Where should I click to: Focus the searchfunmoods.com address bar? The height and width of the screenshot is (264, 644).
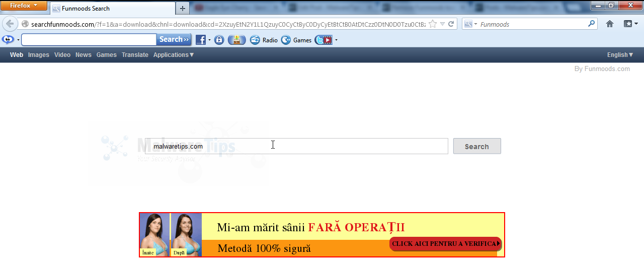tap(227, 24)
